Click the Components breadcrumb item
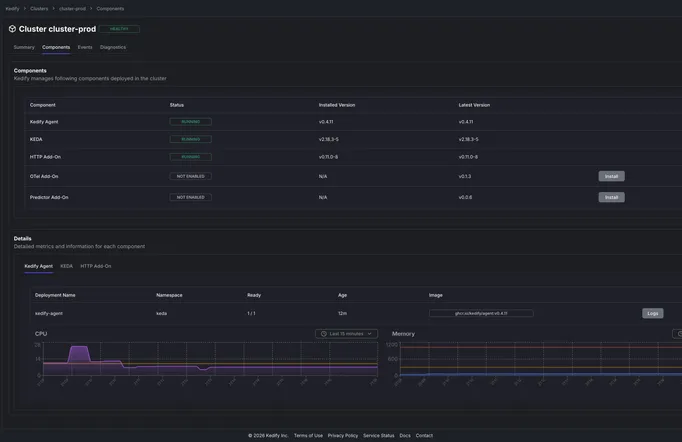The height and width of the screenshot is (442, 682). (x=110, y=8)
